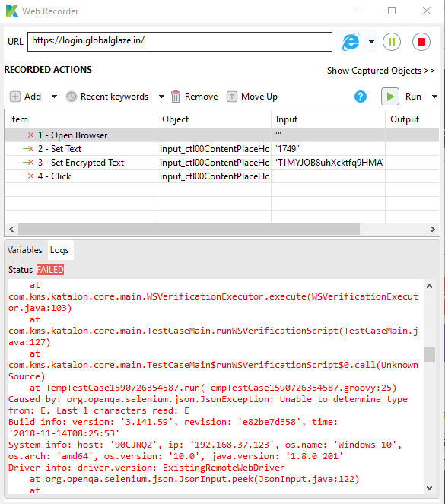Select the Internet Explorer browser icon
445x504 pixels.
(351, 42)
